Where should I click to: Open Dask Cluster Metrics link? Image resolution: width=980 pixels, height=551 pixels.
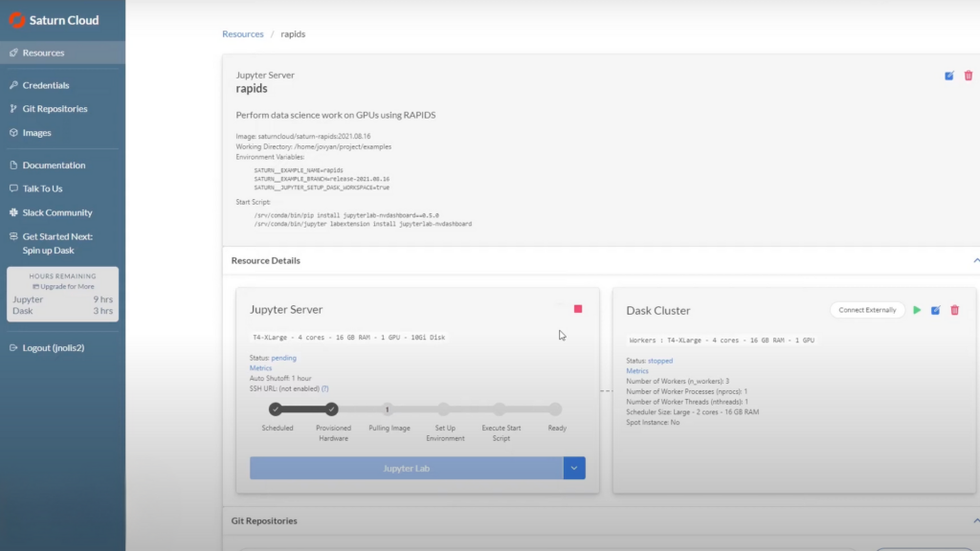coord(637,371)
